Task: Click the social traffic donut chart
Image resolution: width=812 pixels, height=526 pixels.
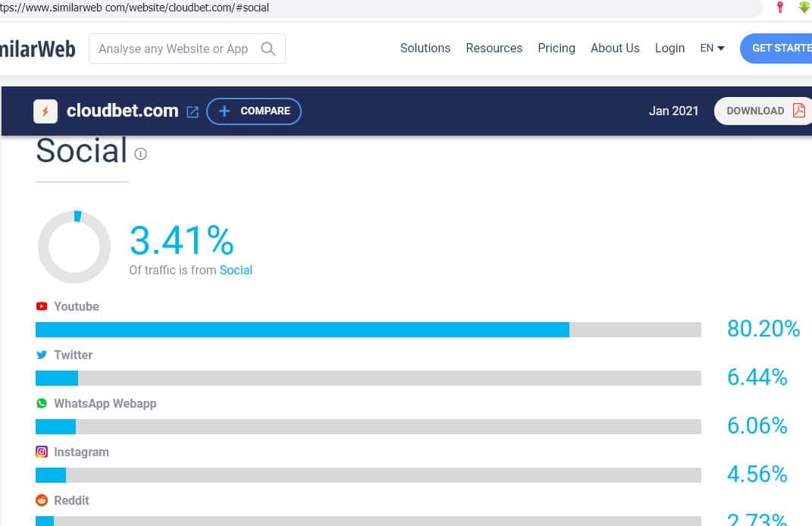Action: pos(74,246)
